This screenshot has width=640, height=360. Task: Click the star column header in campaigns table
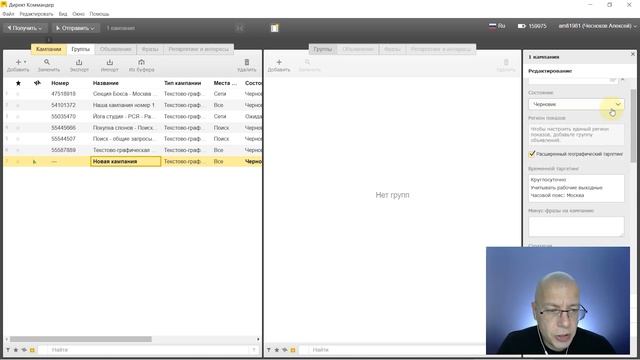[x=18, y=83]
